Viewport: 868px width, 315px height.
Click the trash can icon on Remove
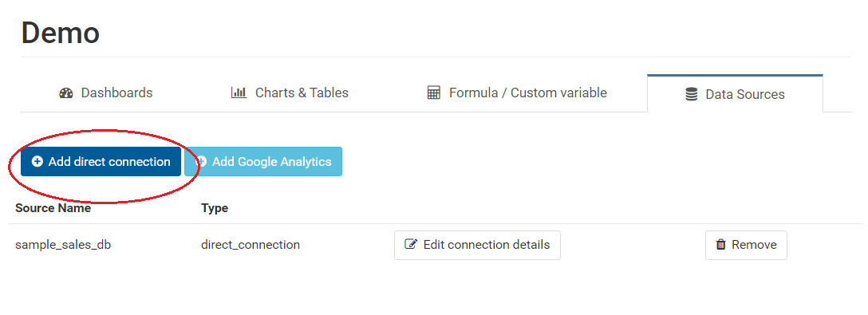(x=720, y=245)
